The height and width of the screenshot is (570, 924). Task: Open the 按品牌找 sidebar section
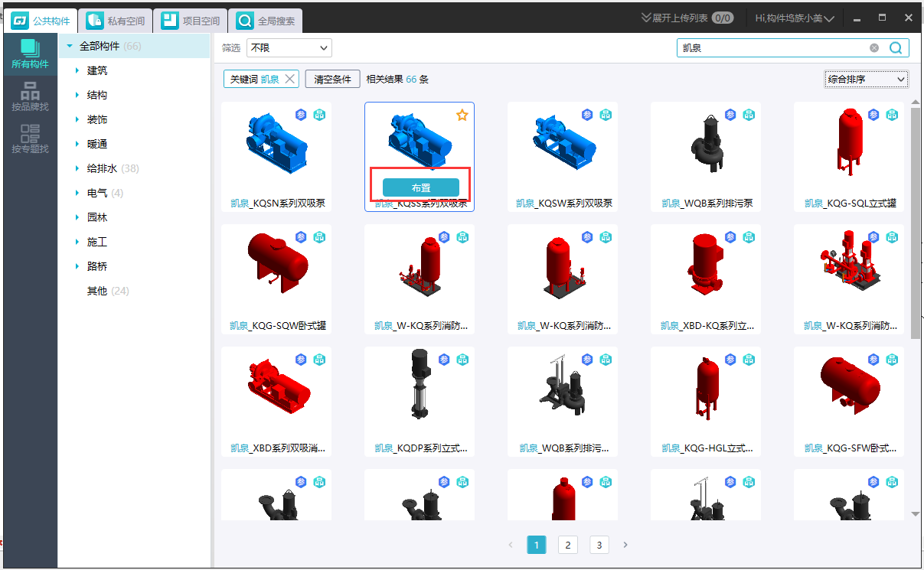[30, 97]
